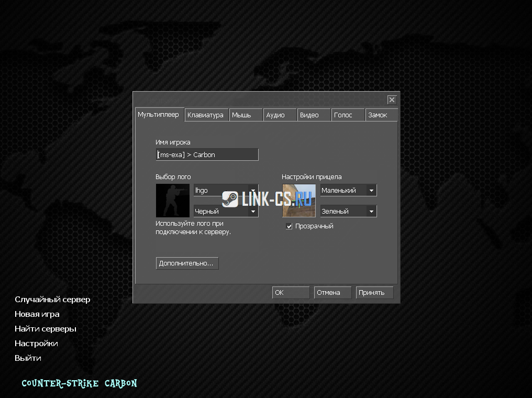Apply changes with Принять button
532x398 pixels.
tap(374, 293)
